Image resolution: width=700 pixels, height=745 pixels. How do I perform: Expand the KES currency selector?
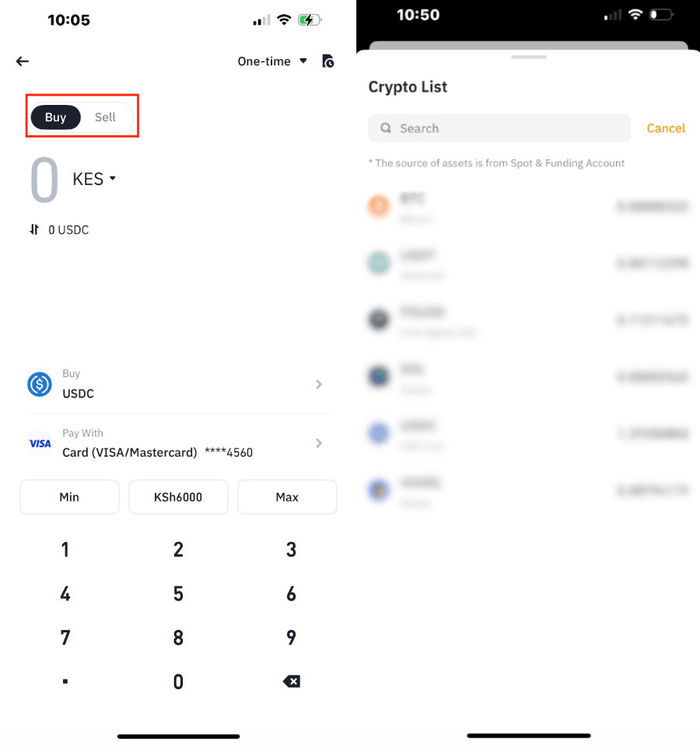(94, 179)
